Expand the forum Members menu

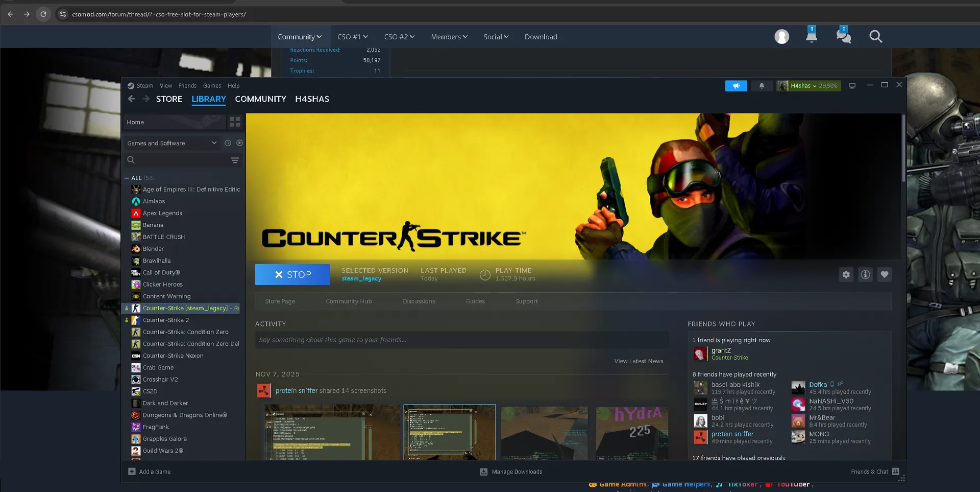[x=449, y=37]
